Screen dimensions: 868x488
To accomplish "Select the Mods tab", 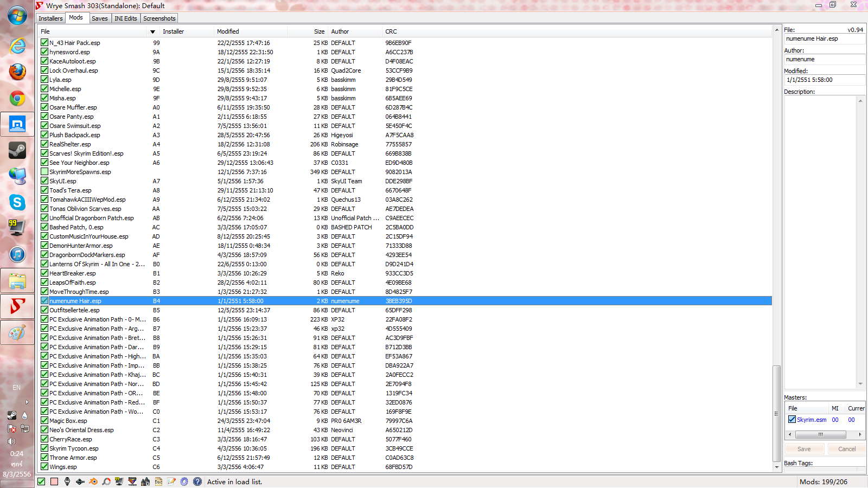I will (76, 18).
